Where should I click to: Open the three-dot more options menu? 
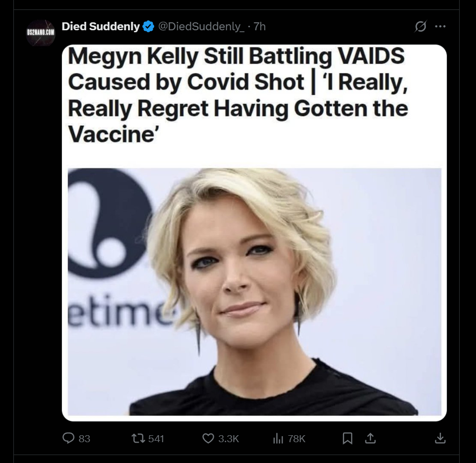click(x=440, y=26)
